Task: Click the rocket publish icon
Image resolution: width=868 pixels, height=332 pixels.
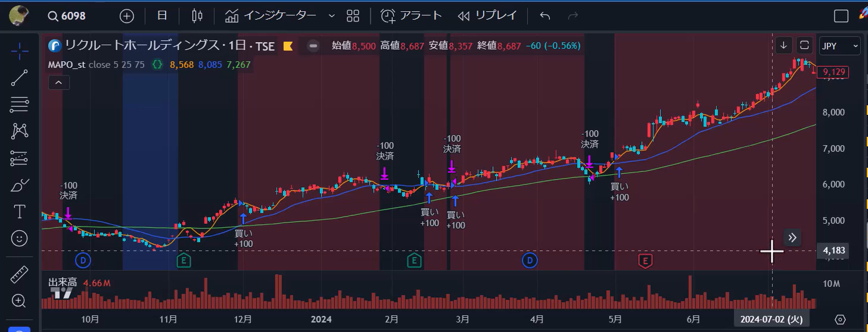Action: click(x=863, y=14)
